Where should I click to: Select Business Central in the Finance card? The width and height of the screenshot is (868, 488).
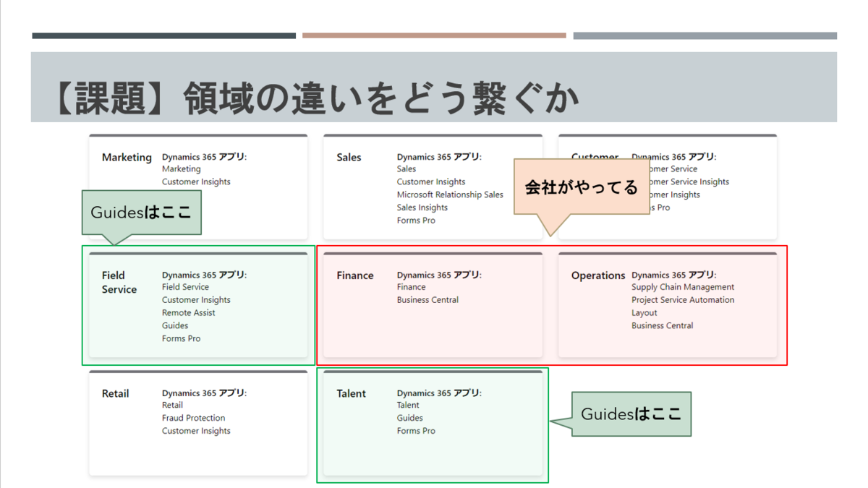click(427, 300)
